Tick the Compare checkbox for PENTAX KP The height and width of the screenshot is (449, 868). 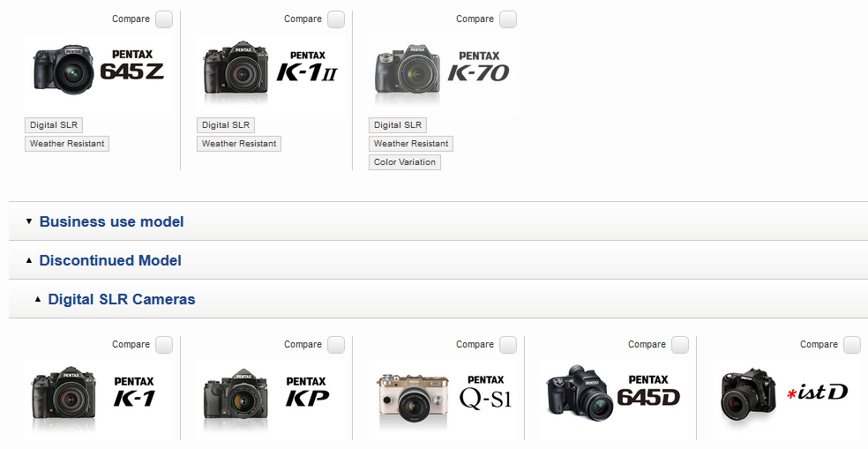tap(336, 345)
